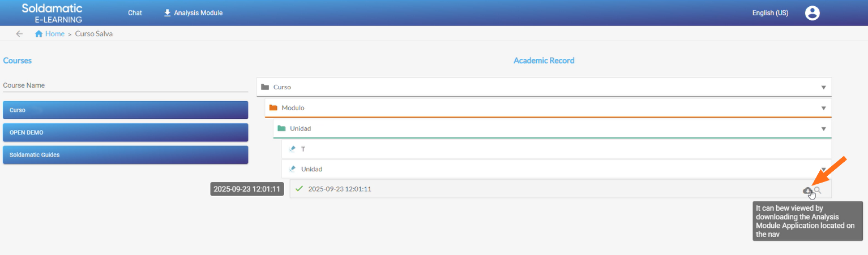The height and width of the screenshot is (255, 868).
Task: Click the gray Curso folder icon
Action: point(265,88)
